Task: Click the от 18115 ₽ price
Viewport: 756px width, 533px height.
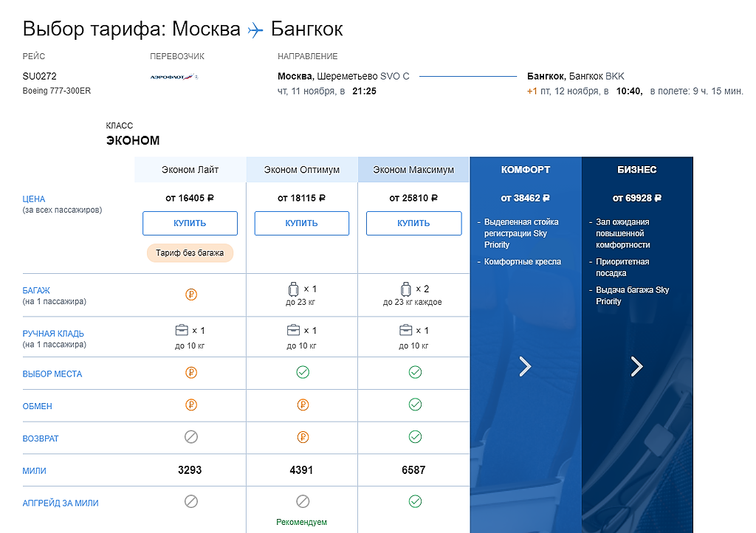Action: tap(302, 198)
